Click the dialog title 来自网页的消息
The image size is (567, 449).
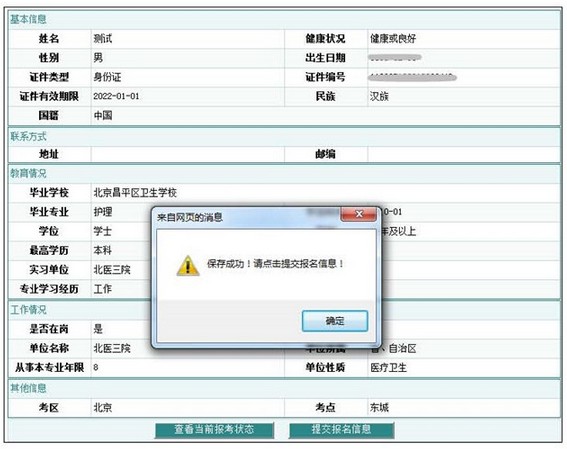point(189,217)
